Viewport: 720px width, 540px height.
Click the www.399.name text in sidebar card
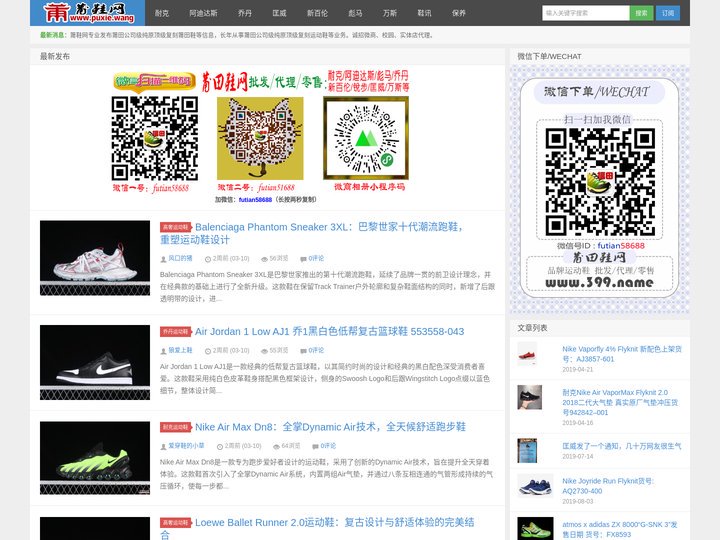pyautogui.click(x=599, y=282)
